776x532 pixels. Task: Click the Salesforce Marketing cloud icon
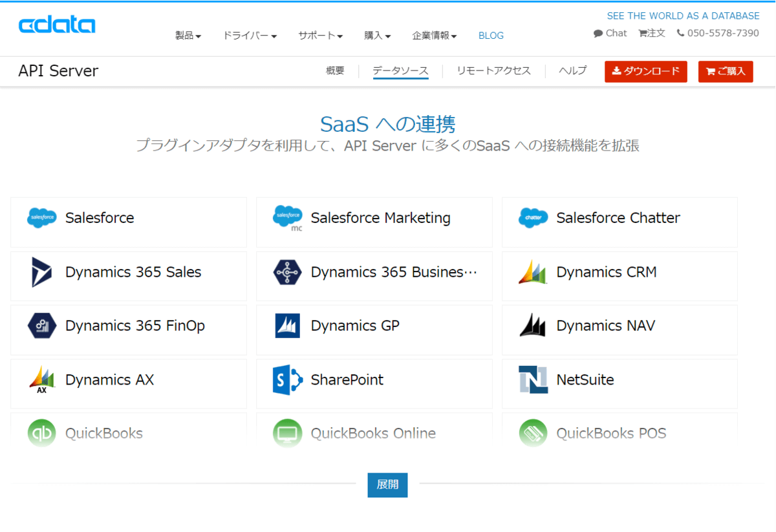tap(288, 218)
